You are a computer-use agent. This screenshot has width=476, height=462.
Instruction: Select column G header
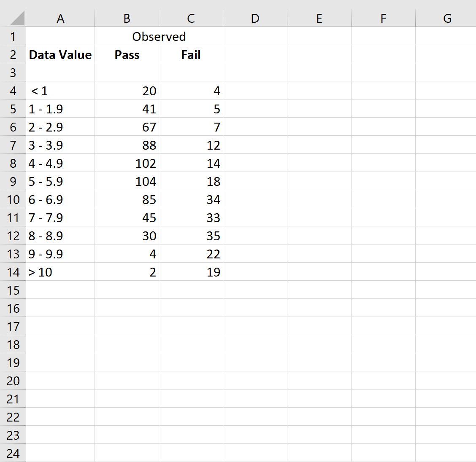pyautogui.click(x=446, y=18)
